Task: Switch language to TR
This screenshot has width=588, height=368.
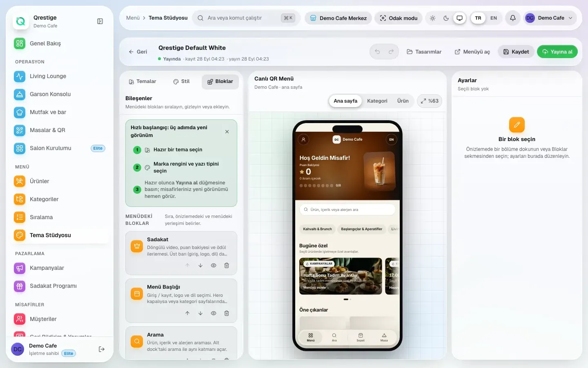Action: click(x=478, y=18)
